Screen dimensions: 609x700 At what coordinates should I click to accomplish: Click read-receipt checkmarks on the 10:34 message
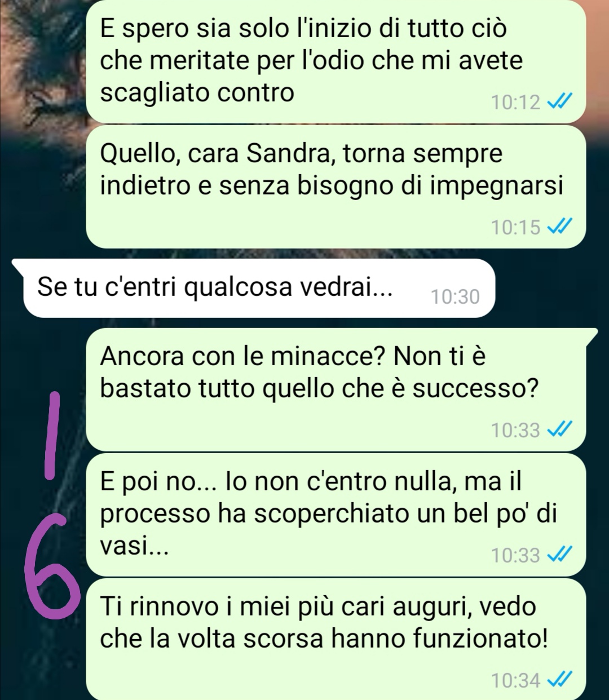559,680
